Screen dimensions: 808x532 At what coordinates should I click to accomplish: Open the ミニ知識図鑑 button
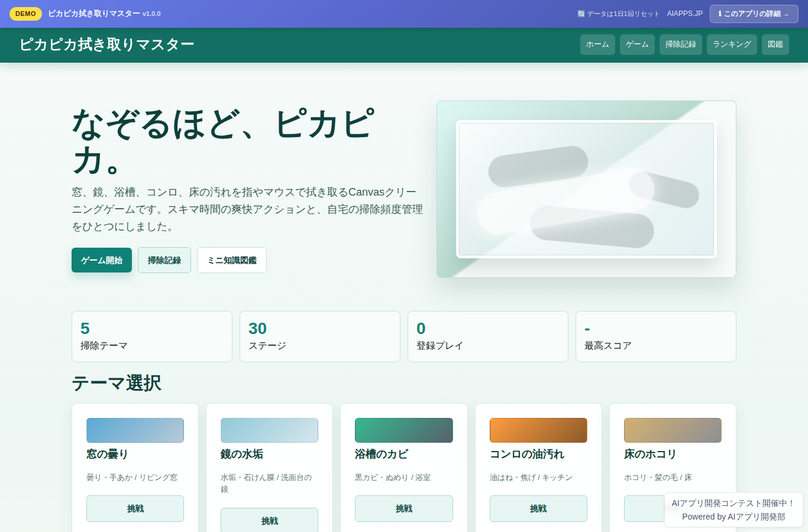232,260
